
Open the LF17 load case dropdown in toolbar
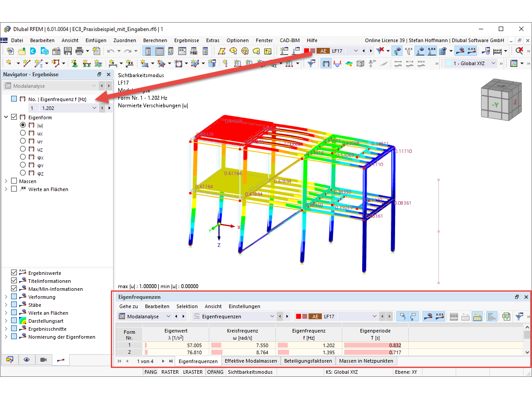[355, 51]
